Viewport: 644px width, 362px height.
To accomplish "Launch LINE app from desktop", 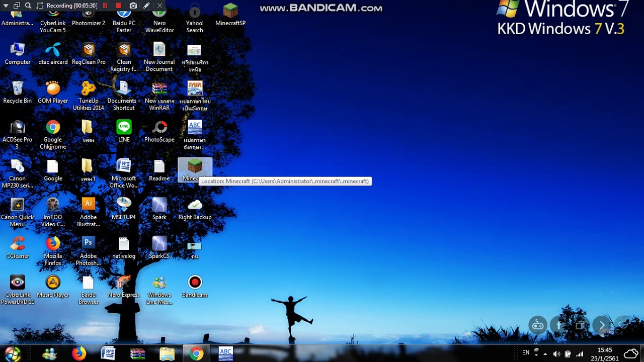I will click(124, 132).
